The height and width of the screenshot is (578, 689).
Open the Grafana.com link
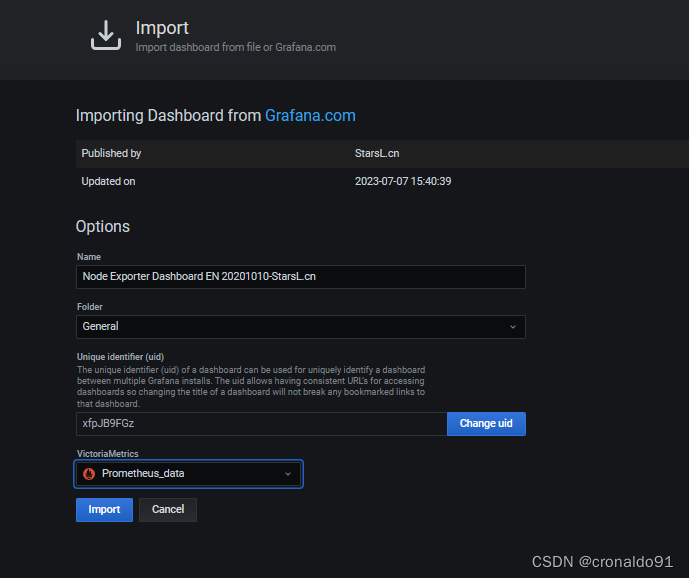point(310,116)
